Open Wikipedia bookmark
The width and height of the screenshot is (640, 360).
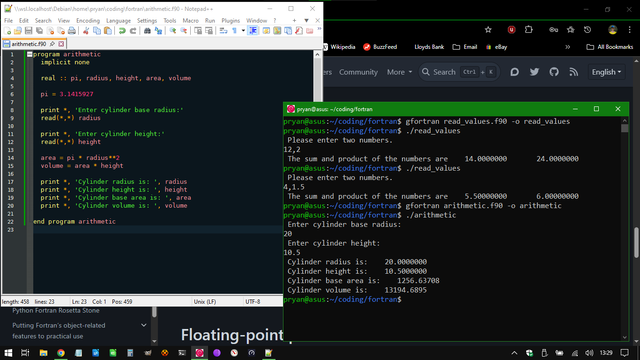(339, 47)
